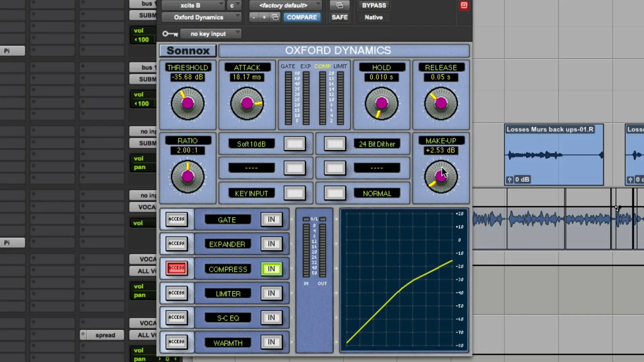Image resolution: width=644 pixels, height=362 pixels.
Task: Toggle the KEY INPUT switch
Action: (295, 193)
